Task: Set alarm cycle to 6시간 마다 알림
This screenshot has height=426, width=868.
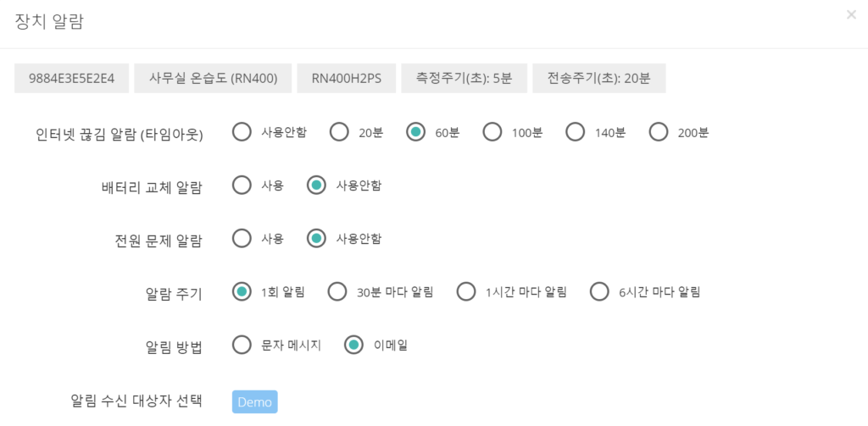Action: click(x=599, y=291)
